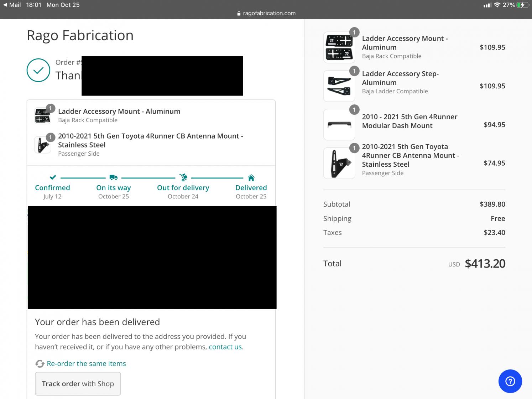Select the Out for delivery cart icon
The height and width of the screenshot is (399, 532).
183,177
